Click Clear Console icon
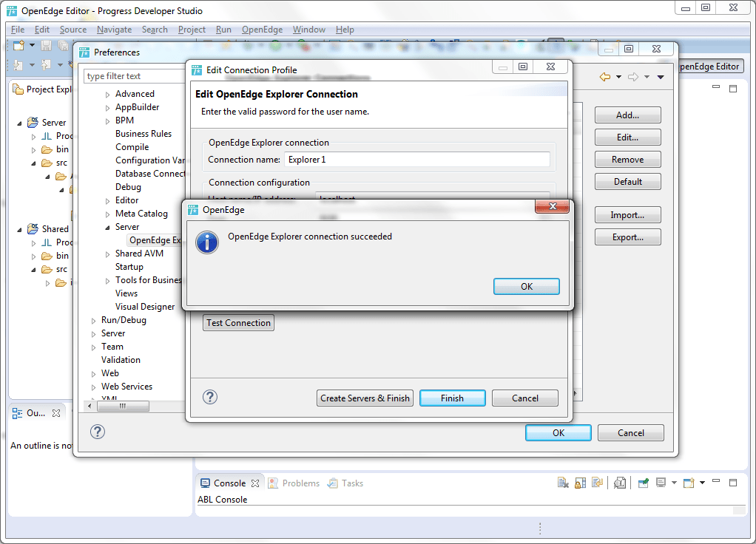 pyautogui.click(x=563, y=483)
